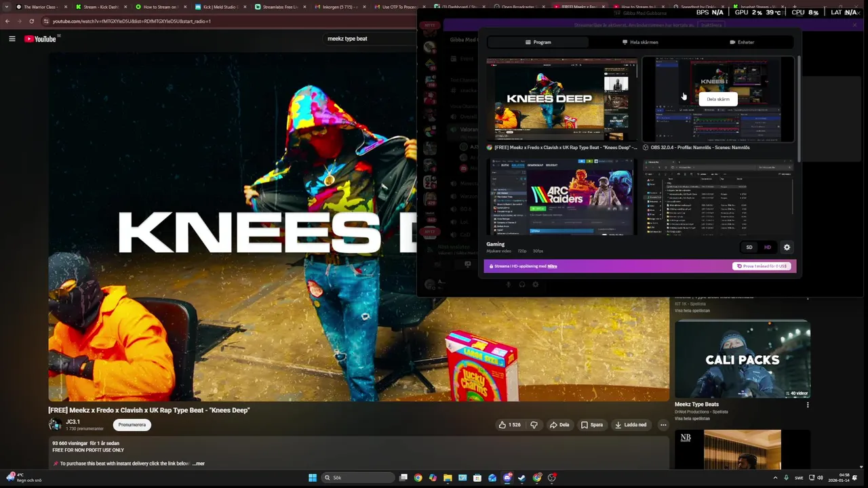The height and width of the screenshot is (488, 868).
Task: Open the YouTube hamburger menu
Action: (12, 39)
